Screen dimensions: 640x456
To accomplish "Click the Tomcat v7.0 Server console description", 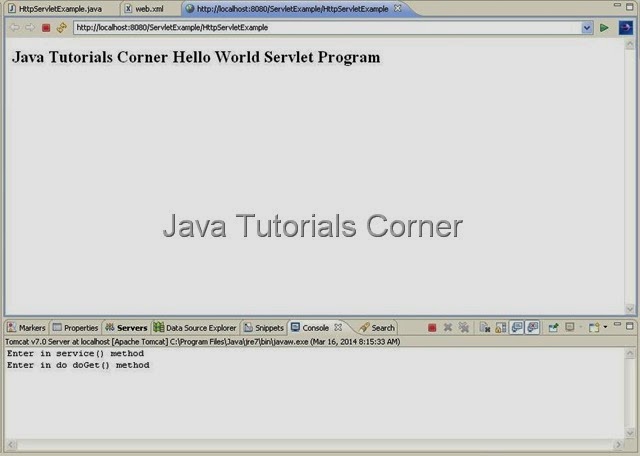I will [202, 341].
